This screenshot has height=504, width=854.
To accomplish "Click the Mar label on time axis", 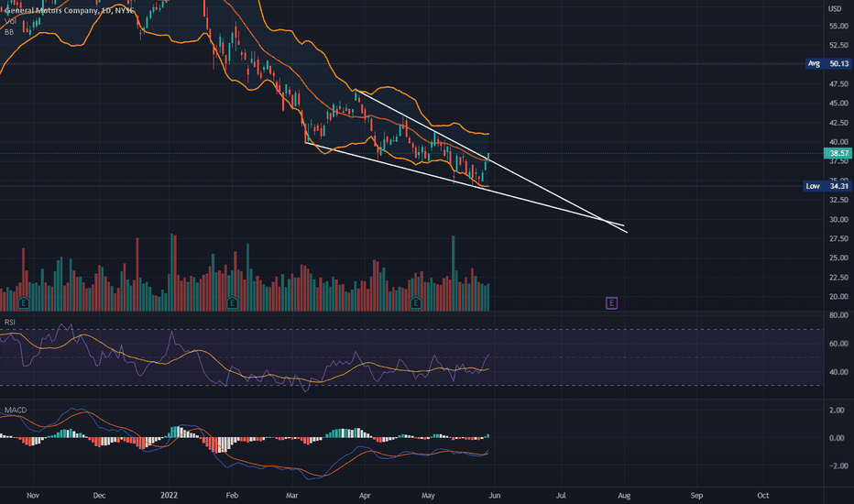I will [292, 495].
